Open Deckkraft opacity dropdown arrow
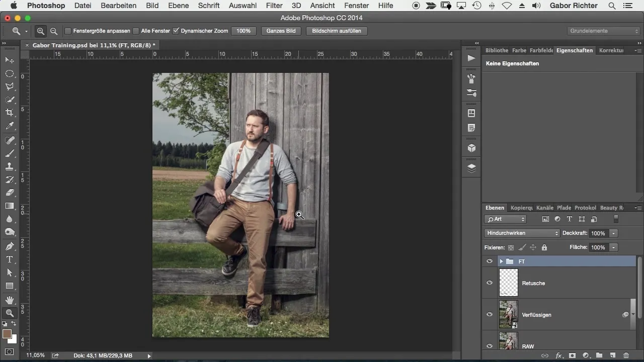 point(613,233)
